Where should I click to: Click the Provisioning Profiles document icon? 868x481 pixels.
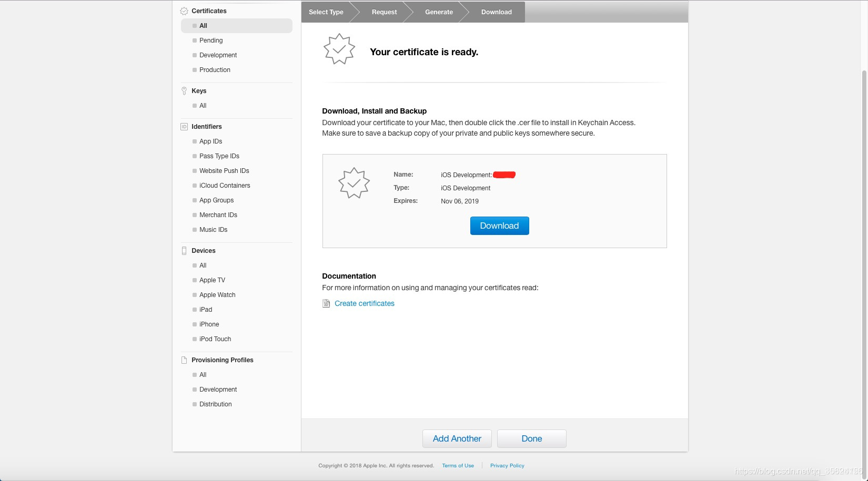tap(184, 360)
